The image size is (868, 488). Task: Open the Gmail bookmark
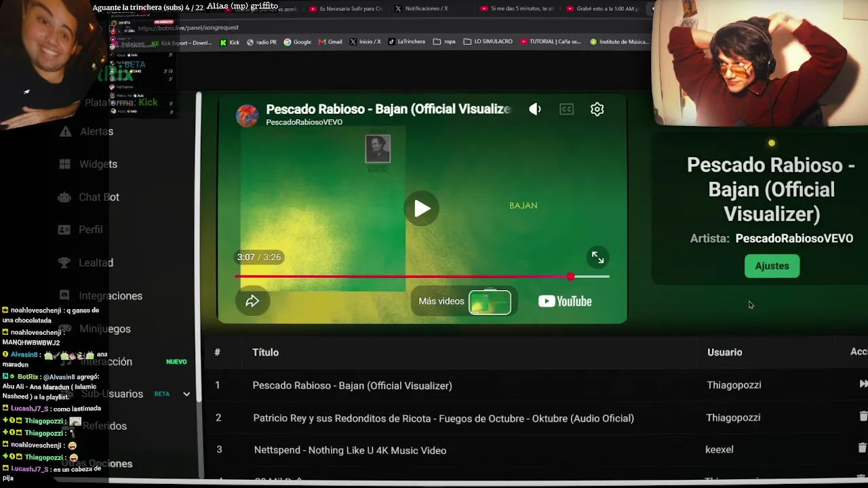coord(330,42)
